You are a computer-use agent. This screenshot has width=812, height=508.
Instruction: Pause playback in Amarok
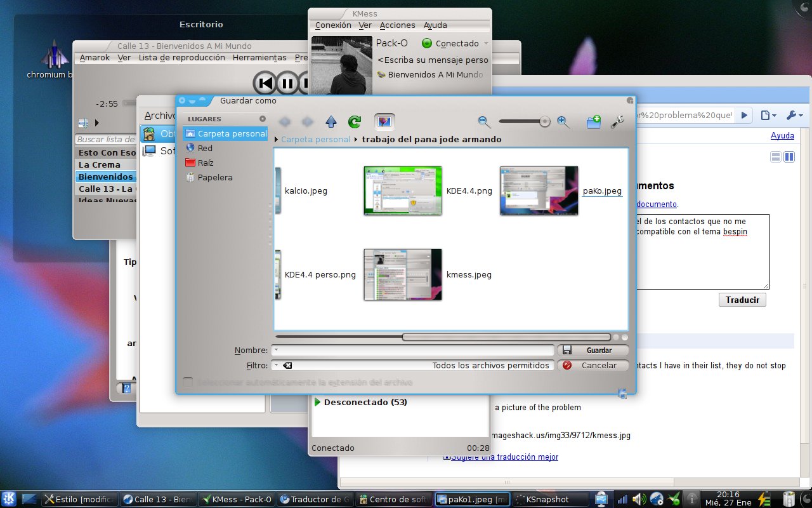click(287, 83)
